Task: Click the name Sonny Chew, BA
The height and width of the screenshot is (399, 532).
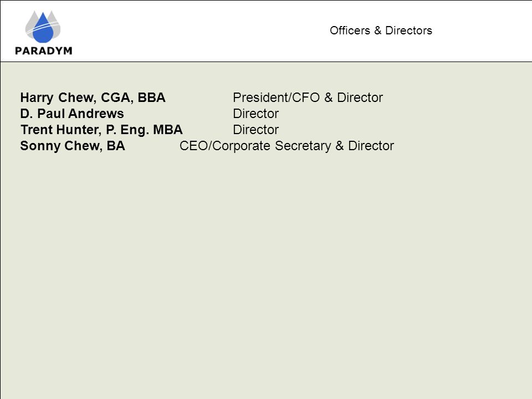Action: pos(73,146)
